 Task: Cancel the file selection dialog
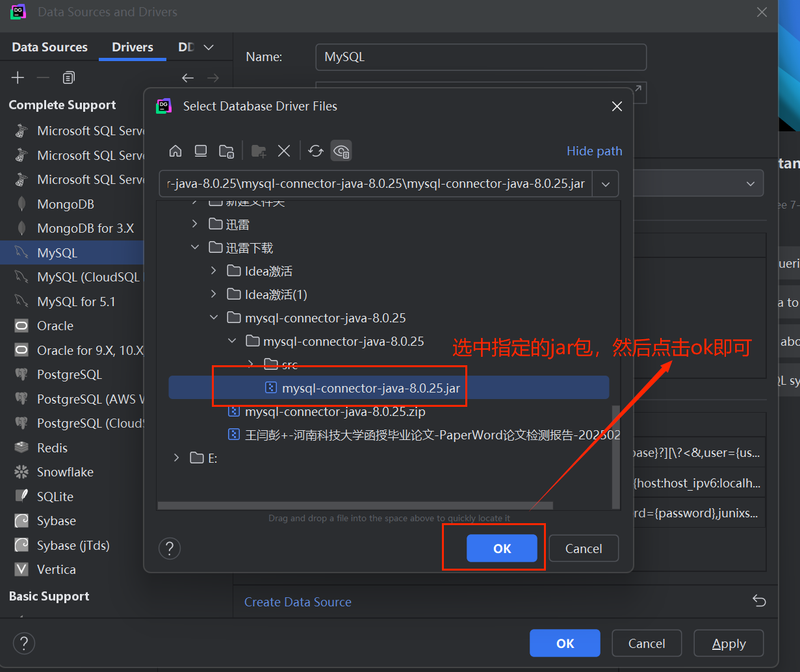(584, 549)
